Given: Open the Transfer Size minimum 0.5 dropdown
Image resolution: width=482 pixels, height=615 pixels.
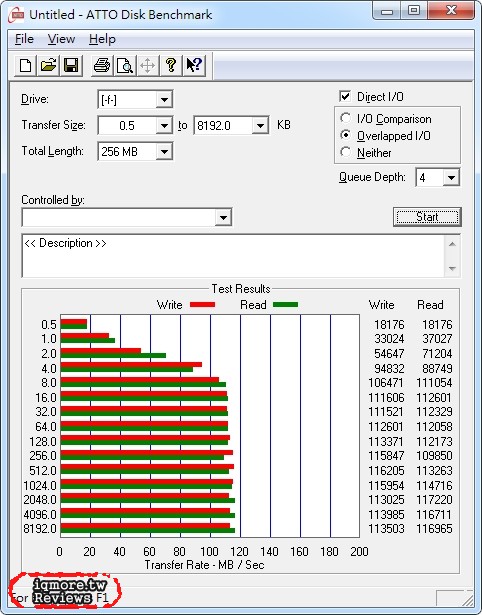Looking at the screenshot, I should (164, 126).
